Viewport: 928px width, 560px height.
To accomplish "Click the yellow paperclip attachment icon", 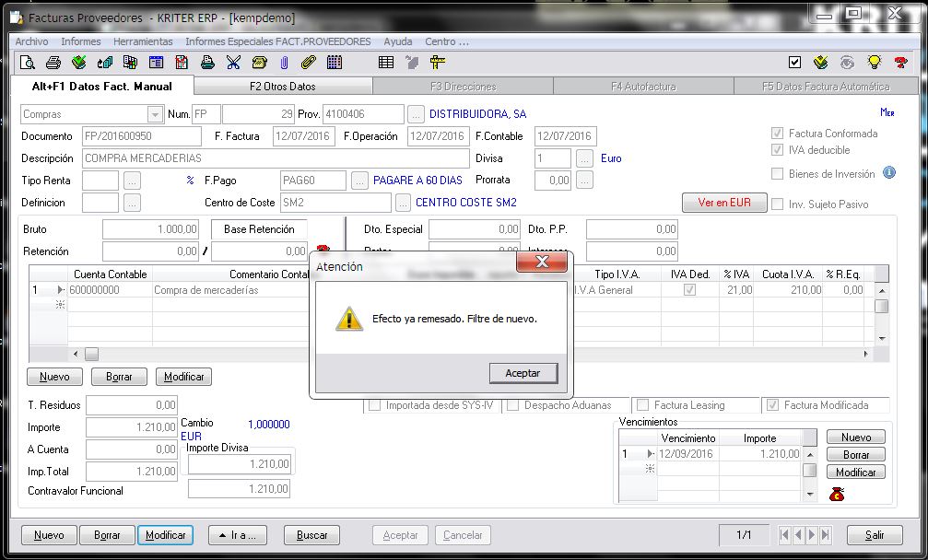I will [x=309, y=62].
